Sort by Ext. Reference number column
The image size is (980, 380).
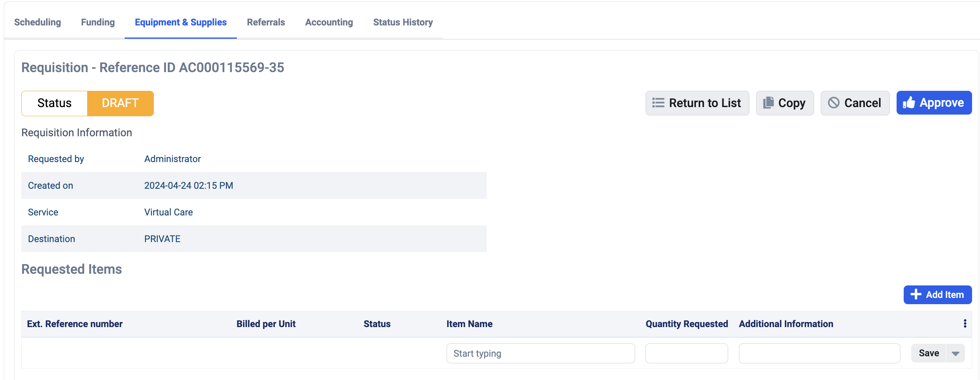(75, 324)
